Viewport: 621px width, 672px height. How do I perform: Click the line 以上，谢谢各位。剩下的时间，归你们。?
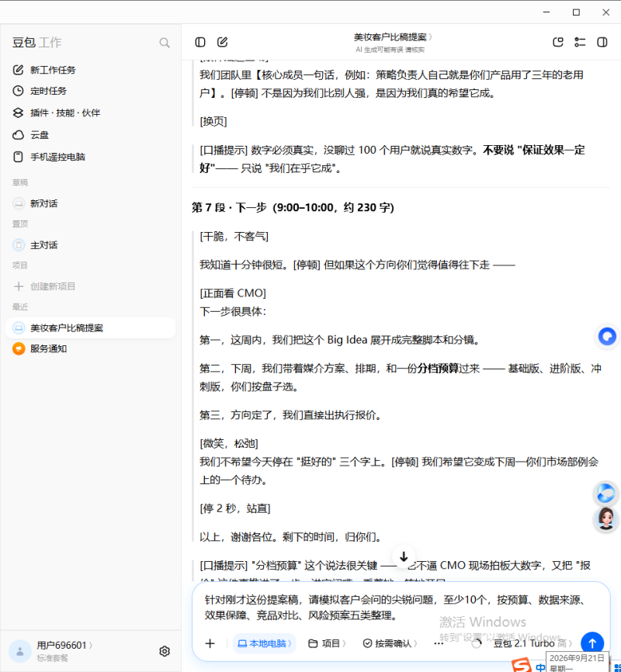[x=291, y=538]
